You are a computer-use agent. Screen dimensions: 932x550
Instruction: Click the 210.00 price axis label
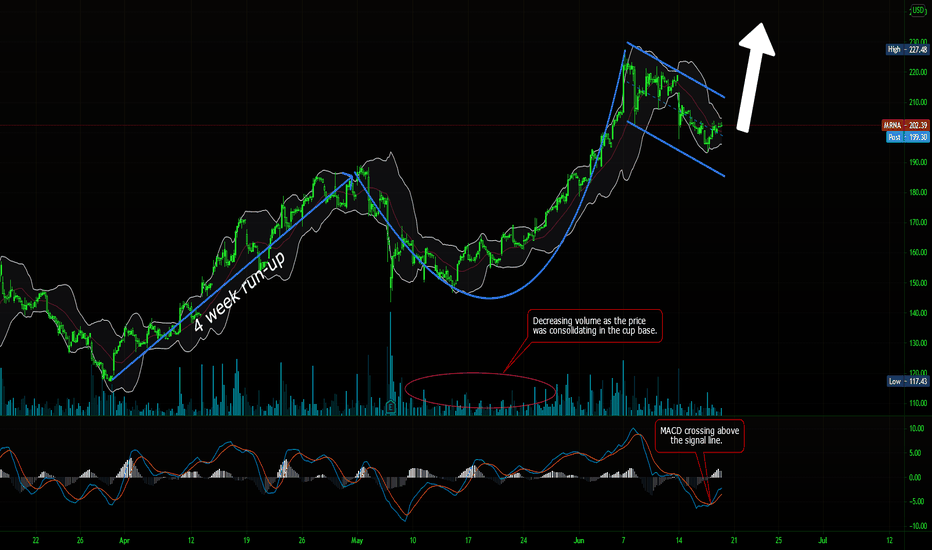[918, 102]
